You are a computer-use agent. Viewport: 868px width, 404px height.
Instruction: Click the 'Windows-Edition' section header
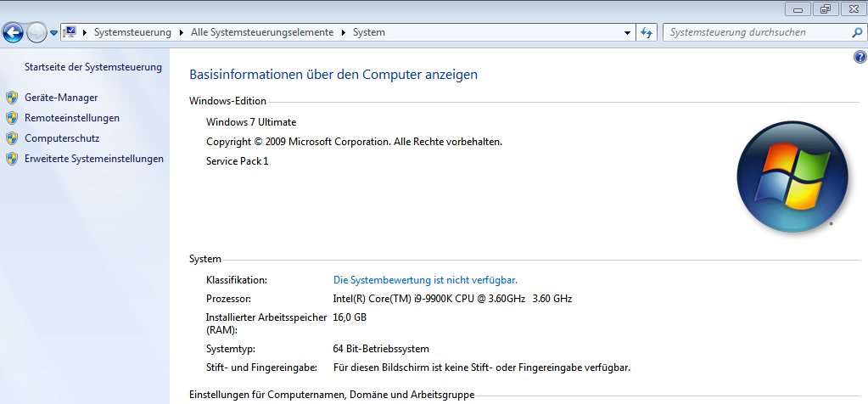click(227, 101)
